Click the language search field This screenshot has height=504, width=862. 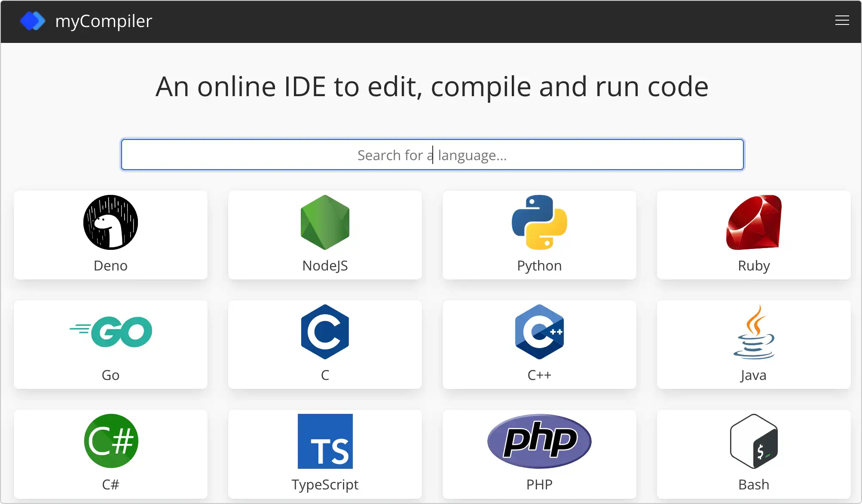tap(432, 155)
